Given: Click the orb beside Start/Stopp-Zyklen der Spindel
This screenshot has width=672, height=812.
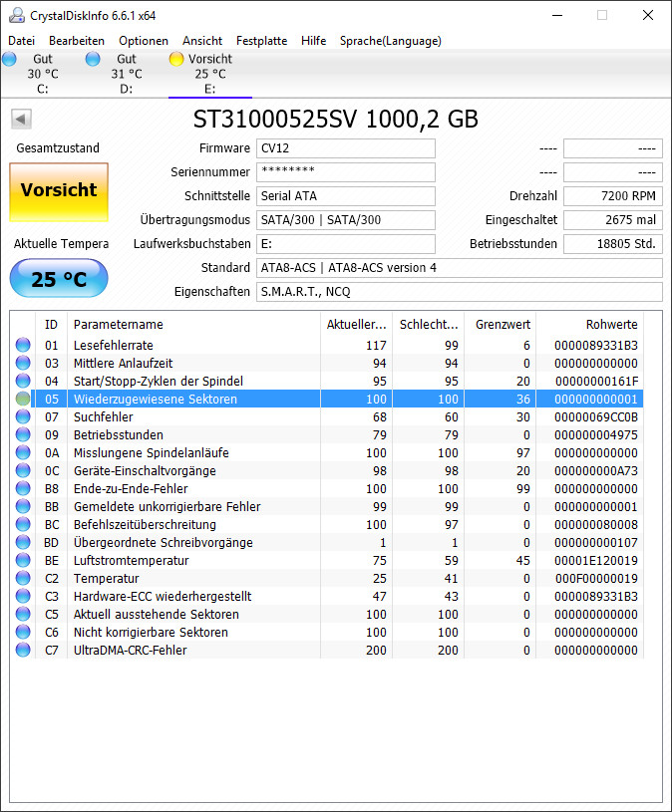Looking at the screenshot, I should pos(23,381).
